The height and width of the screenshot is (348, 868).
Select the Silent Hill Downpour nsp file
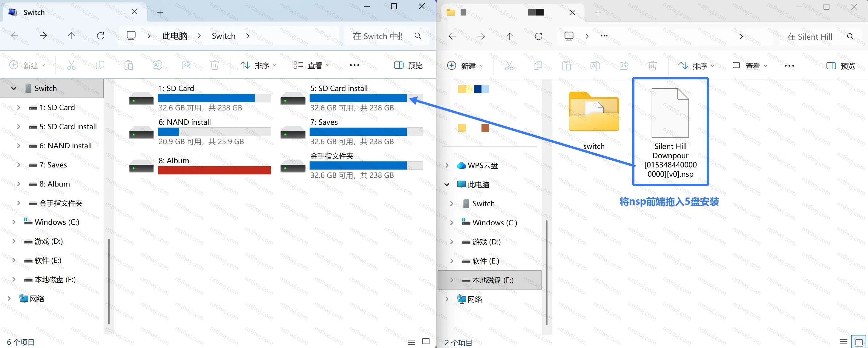click(x=670, y=132)
